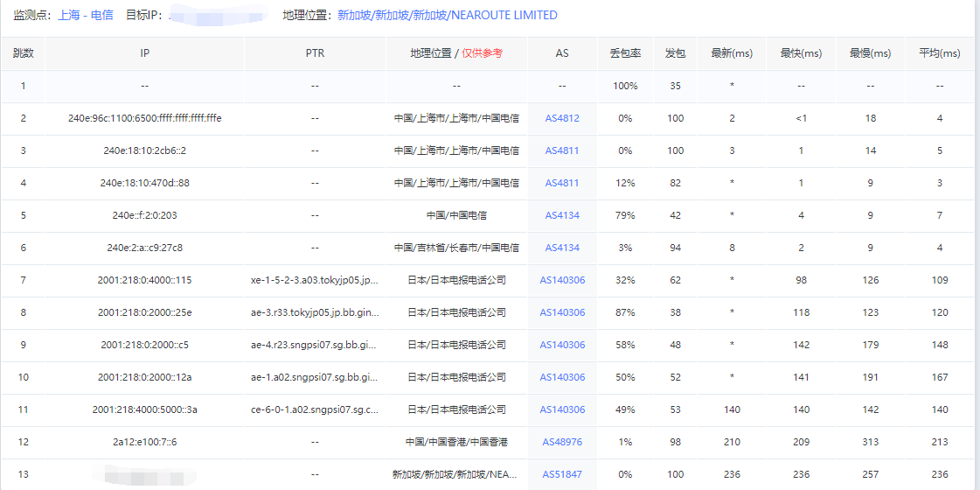Select IP 240e:18:10:2cb6::2
980x490 pixels.
[x=145, y=150]
